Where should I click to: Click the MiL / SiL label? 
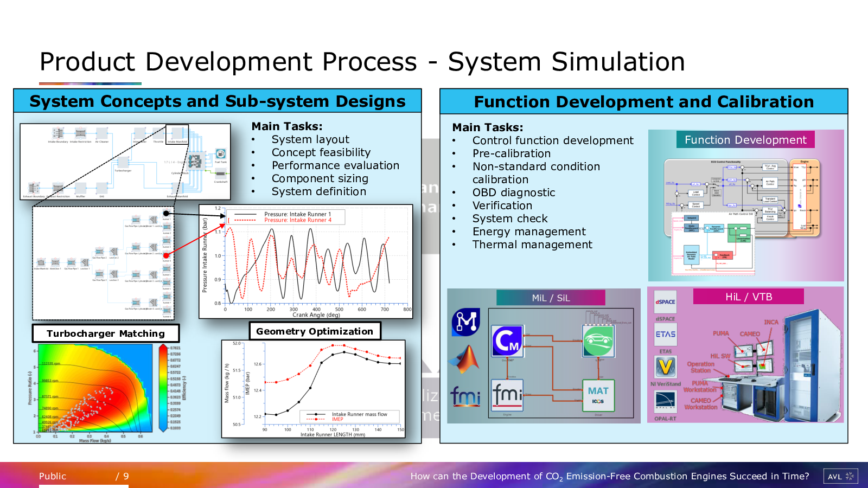coord(551,298)
